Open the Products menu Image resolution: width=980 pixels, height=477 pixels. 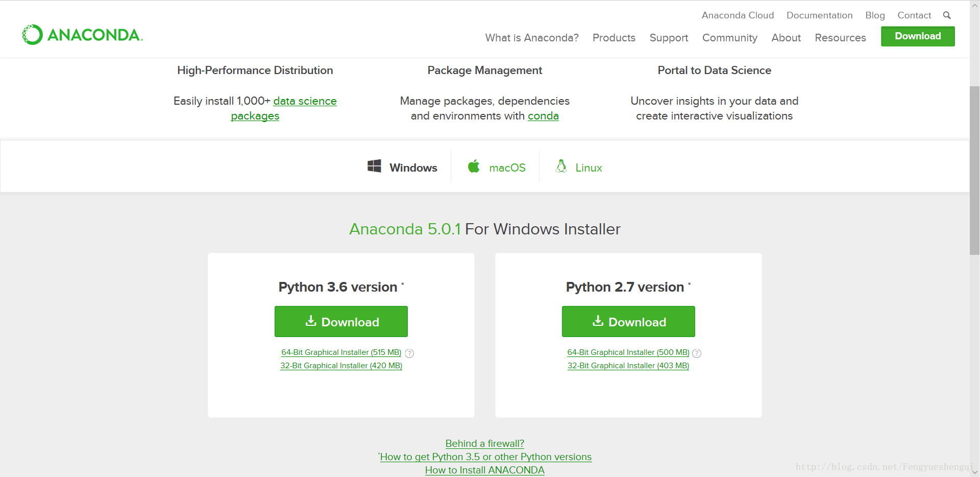pyautogui.click(x=614, y=38)
